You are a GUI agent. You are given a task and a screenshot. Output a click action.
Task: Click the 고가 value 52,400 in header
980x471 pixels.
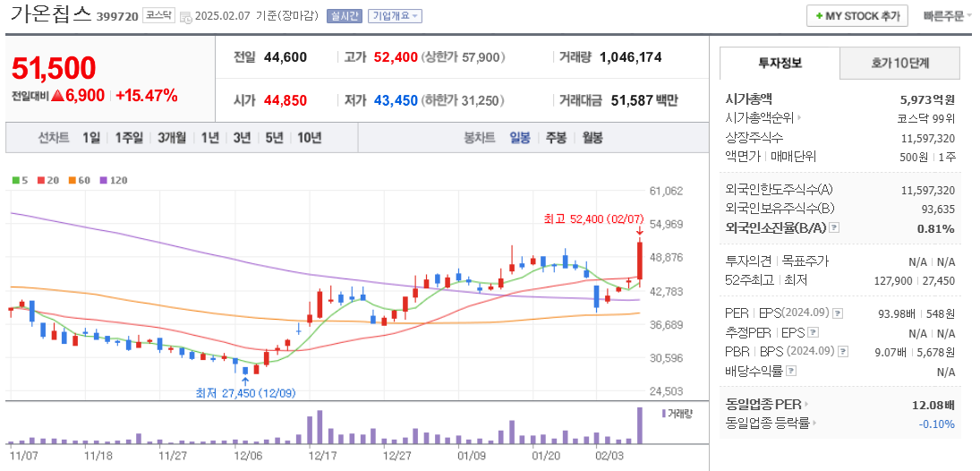coord(396,57)
